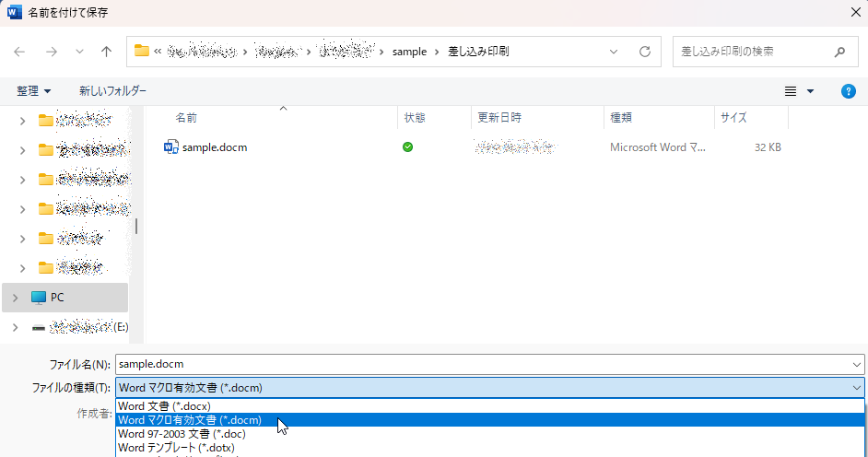Sort by 更新日時 column header

(499, 117)
